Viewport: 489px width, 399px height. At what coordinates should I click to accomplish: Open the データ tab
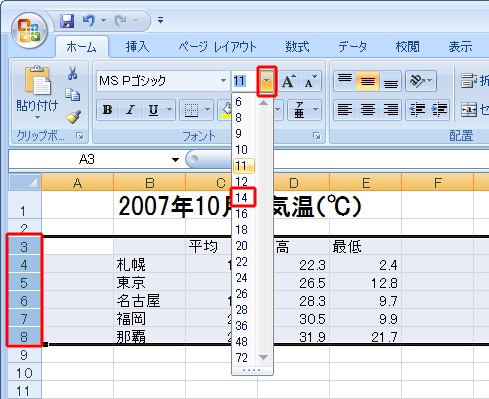352,47
